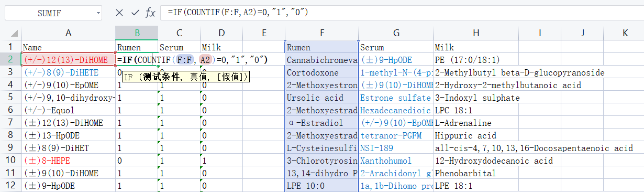
Task: Select column F header
Action: coord(321,33)
